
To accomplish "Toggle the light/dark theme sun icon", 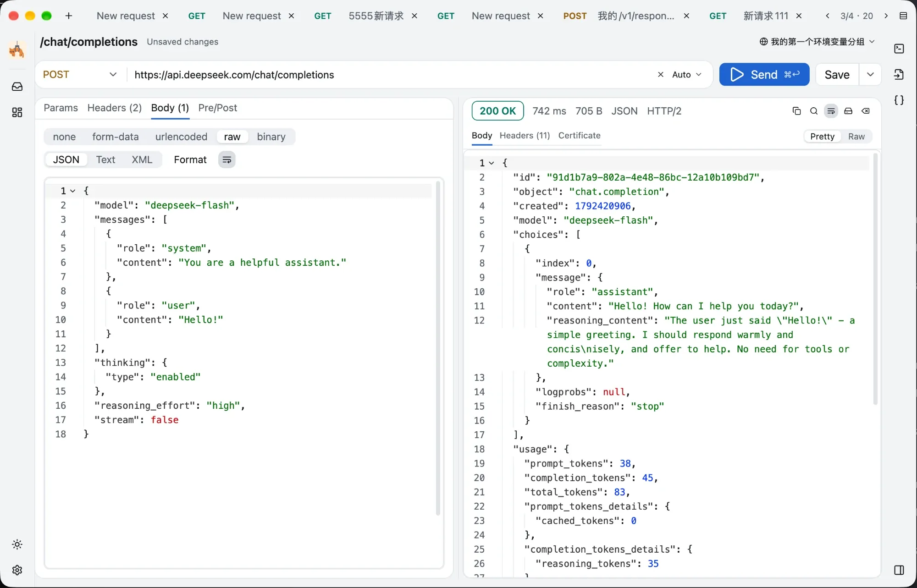I will tap(17, 544).
